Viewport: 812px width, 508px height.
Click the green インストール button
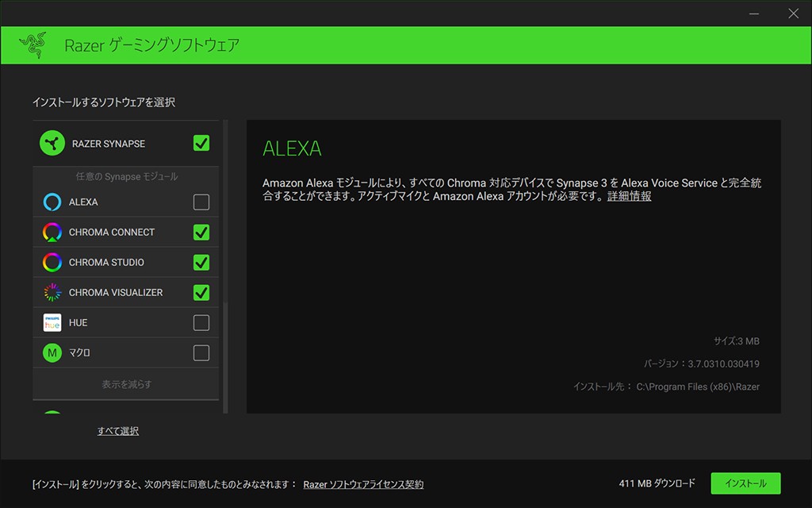pos(745,483)
